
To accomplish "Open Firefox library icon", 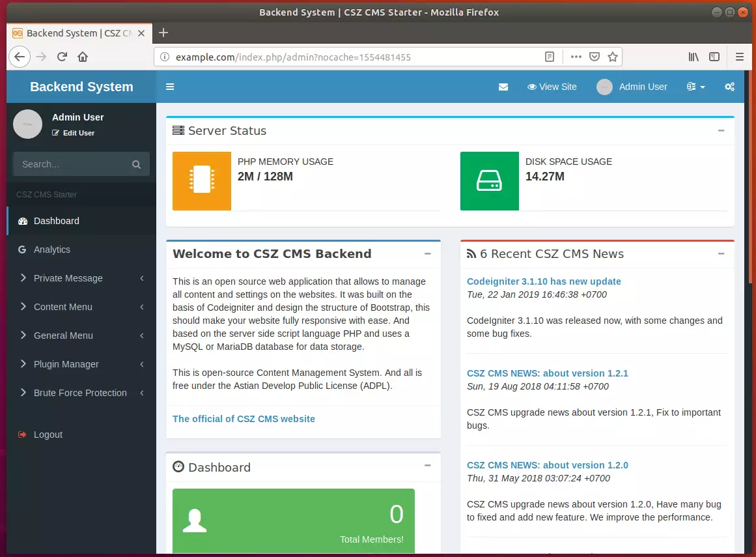I will (693, 57).
